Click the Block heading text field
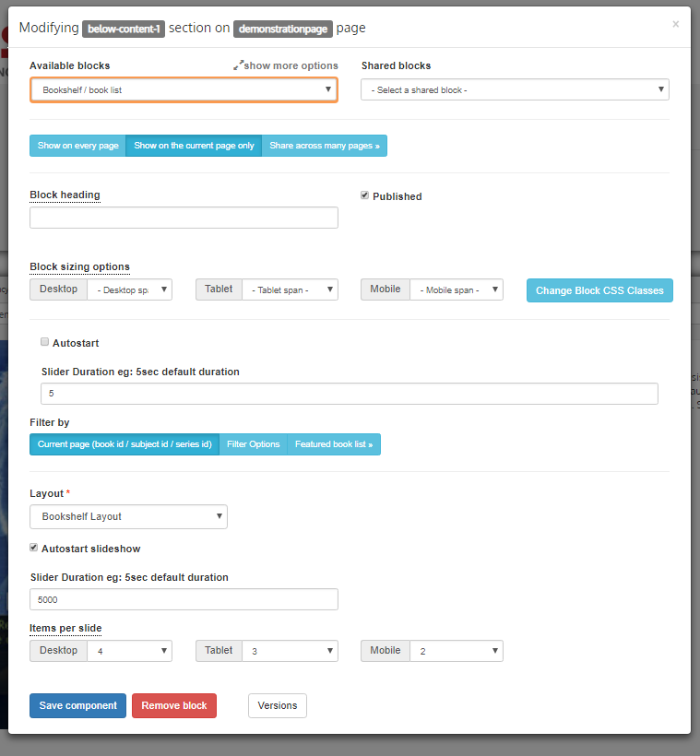700x756 pixels. 184,218
